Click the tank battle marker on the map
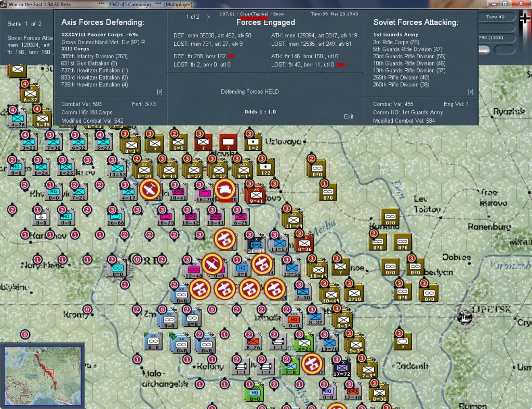This screenshot has height=409, width=532. click(x=224, y=190)
